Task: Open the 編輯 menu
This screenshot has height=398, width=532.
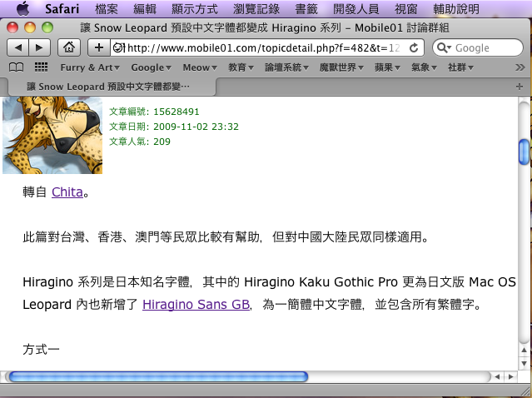Action: (x=145, y=9)
